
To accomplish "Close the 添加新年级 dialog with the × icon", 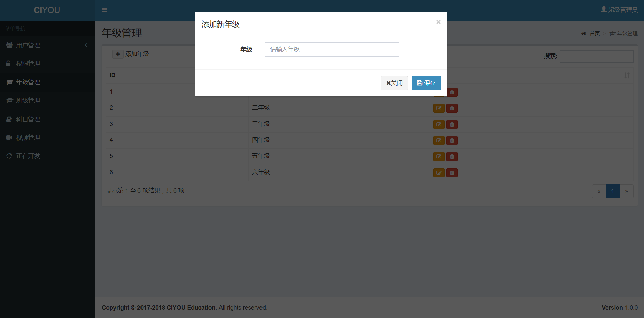I will click(x=438, y=22).
